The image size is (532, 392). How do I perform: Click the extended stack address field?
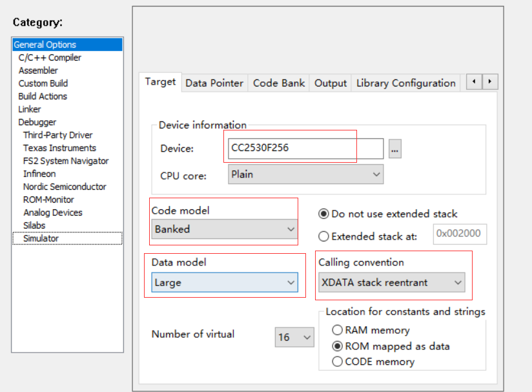tap(460, 234)
